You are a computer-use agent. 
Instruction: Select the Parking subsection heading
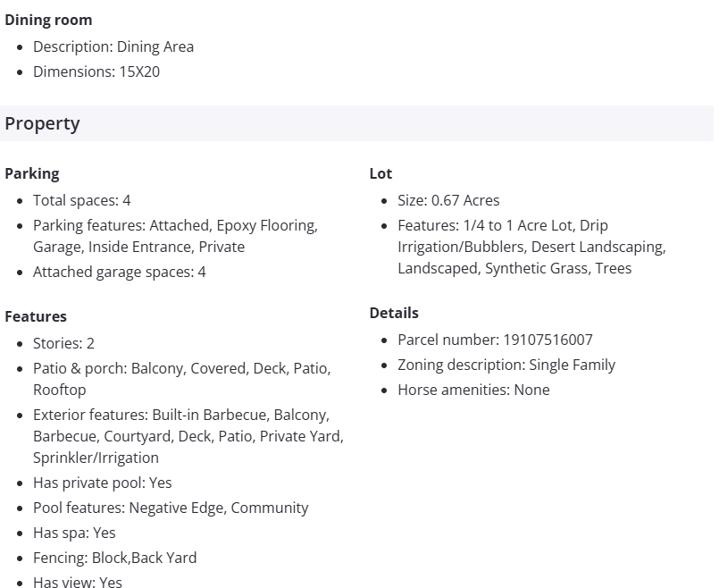[x=32, y=173]
